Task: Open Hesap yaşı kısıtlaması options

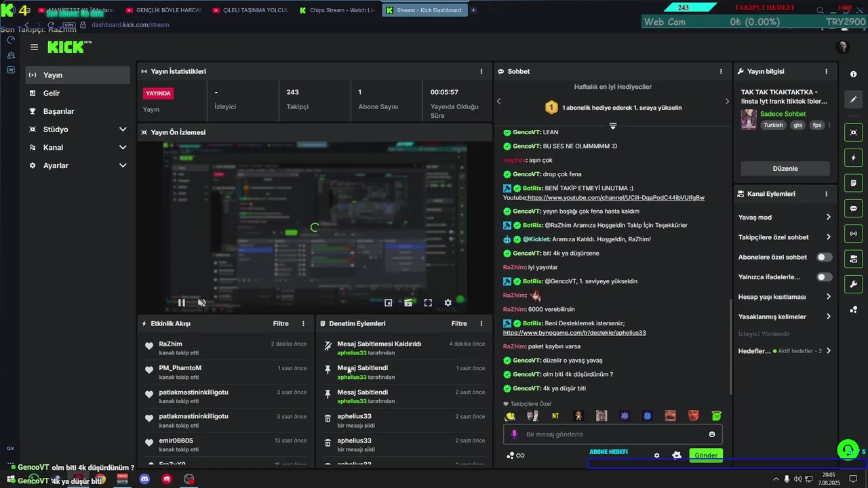Action: 828,297
